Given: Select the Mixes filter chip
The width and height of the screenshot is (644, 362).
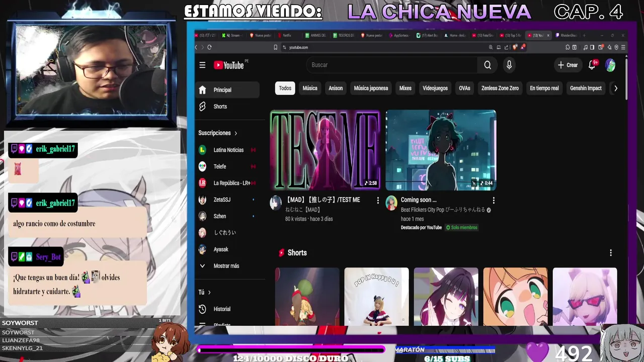Looking at the screenshot, I should pyautogui.click(x=406, y=88).
